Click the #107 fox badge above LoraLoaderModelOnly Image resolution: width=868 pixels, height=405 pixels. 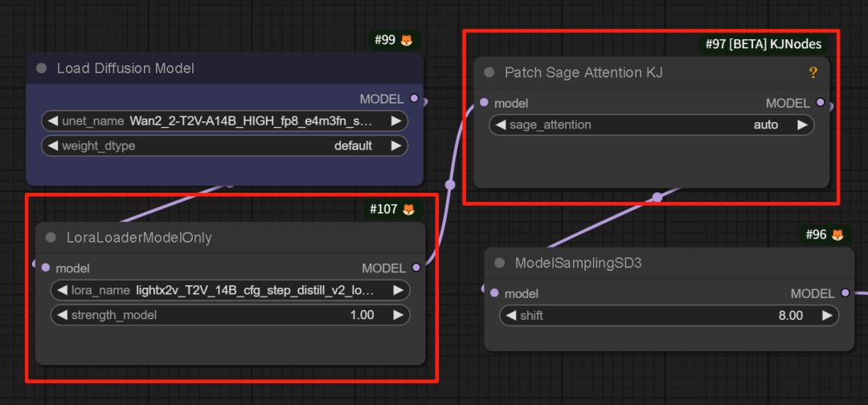point(393,210)
